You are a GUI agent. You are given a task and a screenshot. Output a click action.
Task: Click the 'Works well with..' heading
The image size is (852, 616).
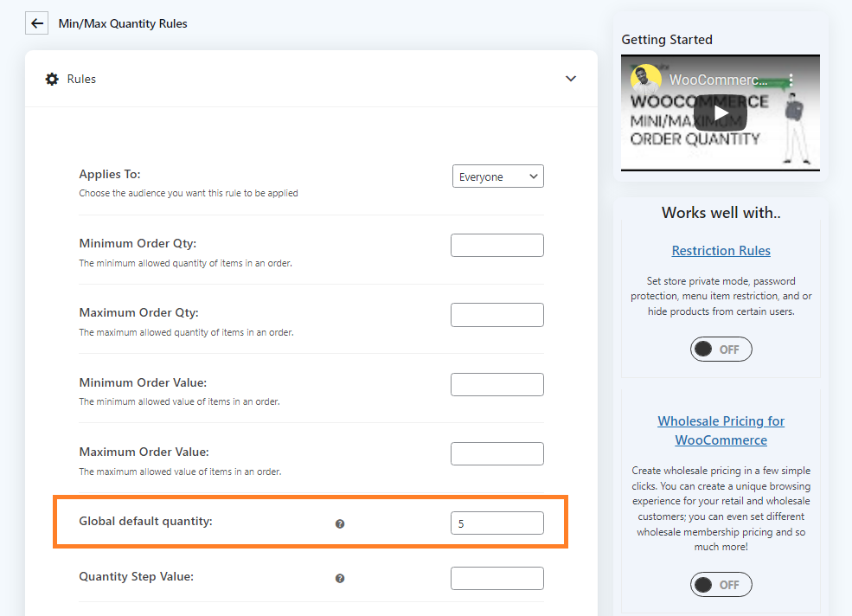pos(721,213)
